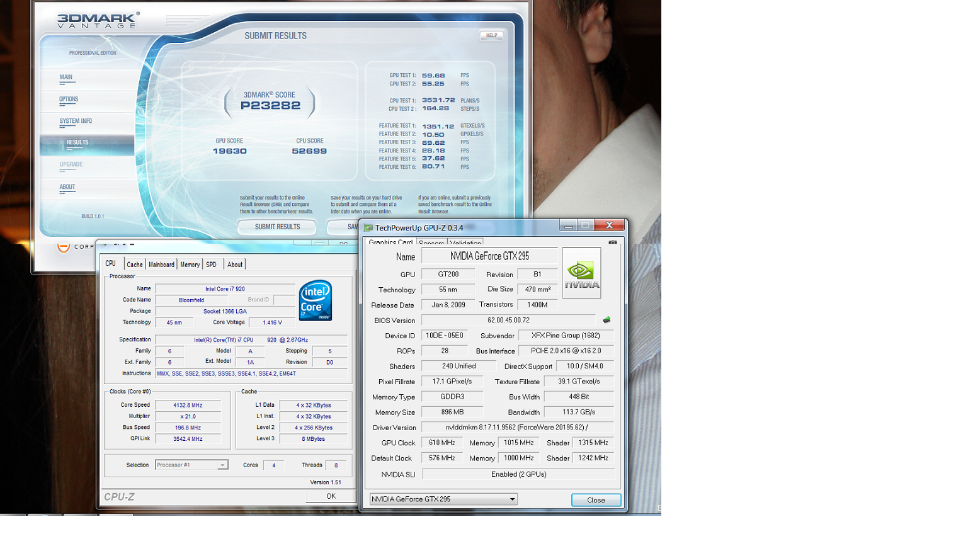This screenshot has height=551, width=980.
Task: Click the HELP button in 3DMark
Action: coord(491,35)
